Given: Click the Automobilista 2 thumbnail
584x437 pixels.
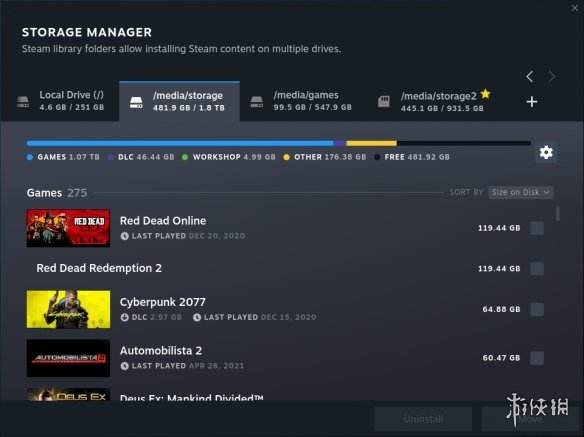Looking at the screenshot, I should [68, 358].
